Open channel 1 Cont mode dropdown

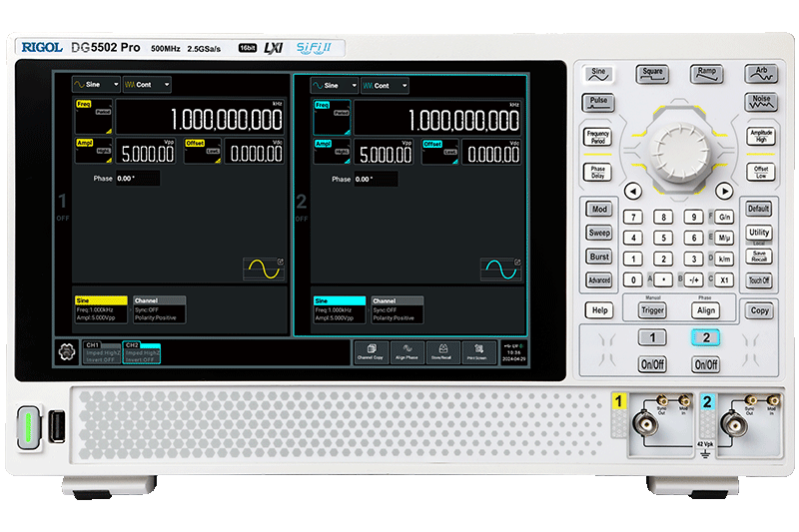point(147,85)
